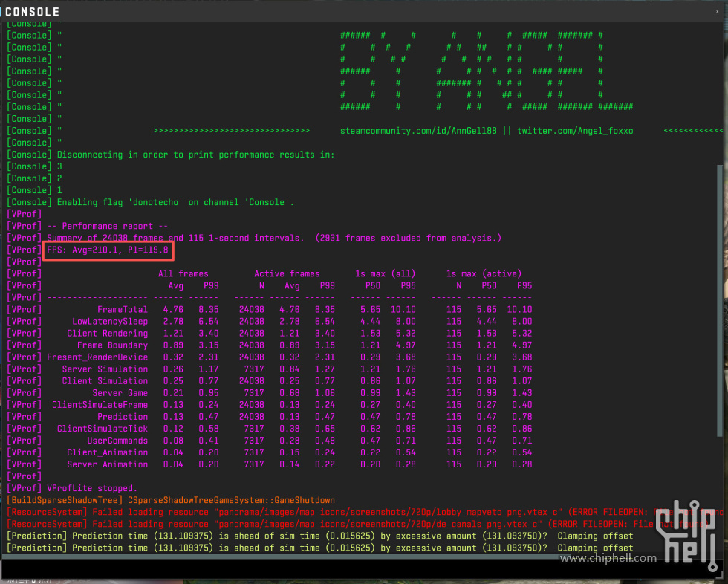Click the '1s max (active)' column header
728x584 pixels.
click(x=489, y=273)
